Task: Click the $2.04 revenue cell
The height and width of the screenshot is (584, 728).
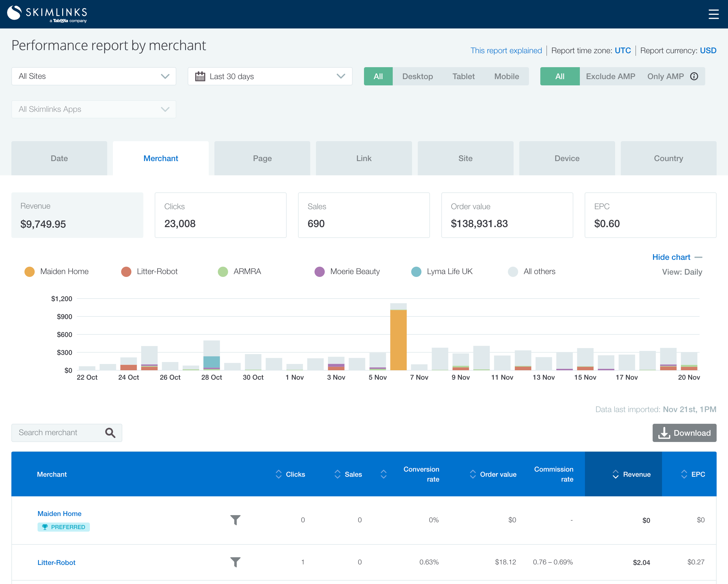Action: click(x=642, y=562)
